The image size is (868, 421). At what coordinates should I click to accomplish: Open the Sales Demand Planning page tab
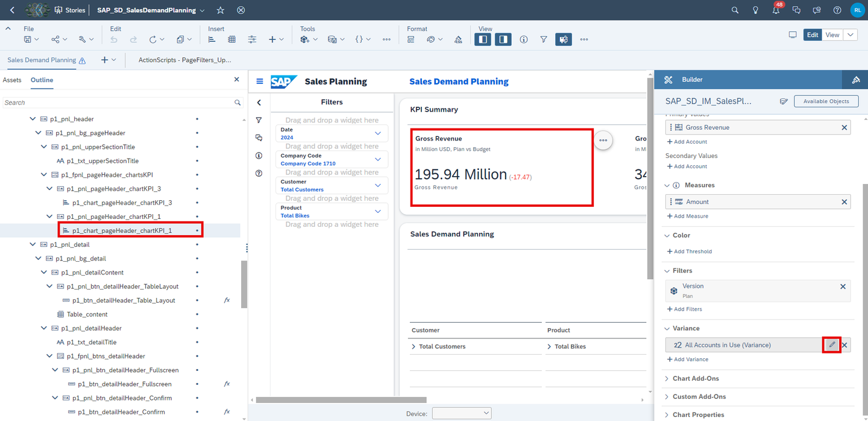(x=42, y=60)
